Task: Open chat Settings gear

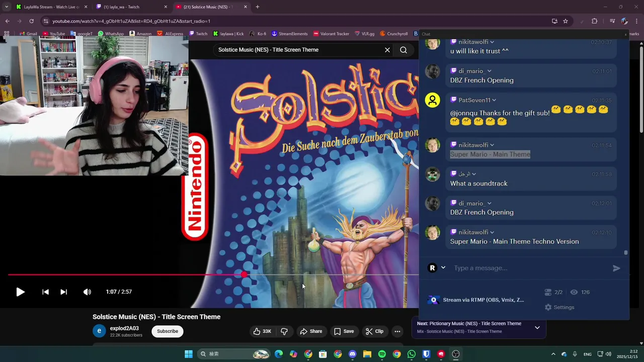Action: pos(559,307)
